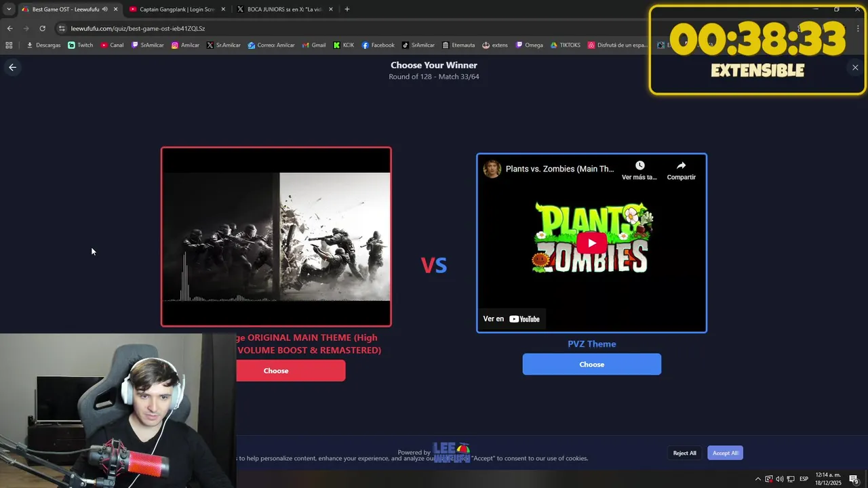This screenshot has width=868, height=488.
Task: Open the Sr.Amilcar X bookmark
Action: (224, 45)
